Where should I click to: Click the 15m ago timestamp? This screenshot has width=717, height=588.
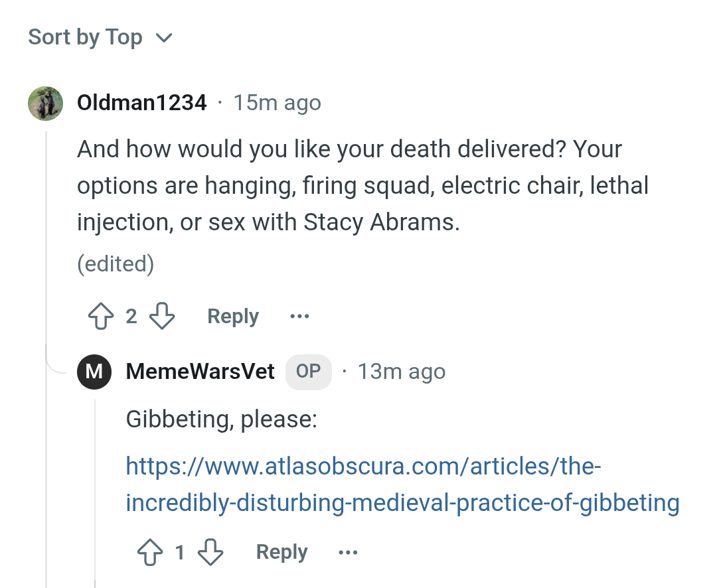pos(277,104)
